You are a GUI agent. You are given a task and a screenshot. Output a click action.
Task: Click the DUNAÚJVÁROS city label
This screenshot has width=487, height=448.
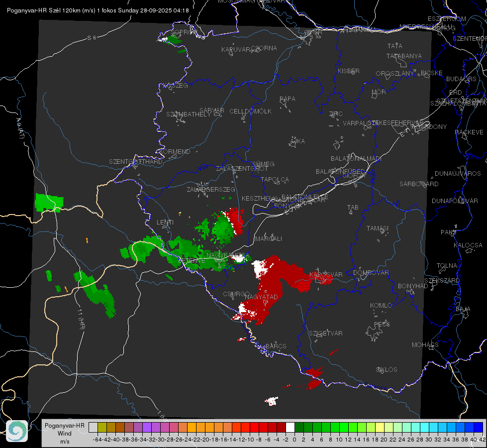tap(458, 174)
